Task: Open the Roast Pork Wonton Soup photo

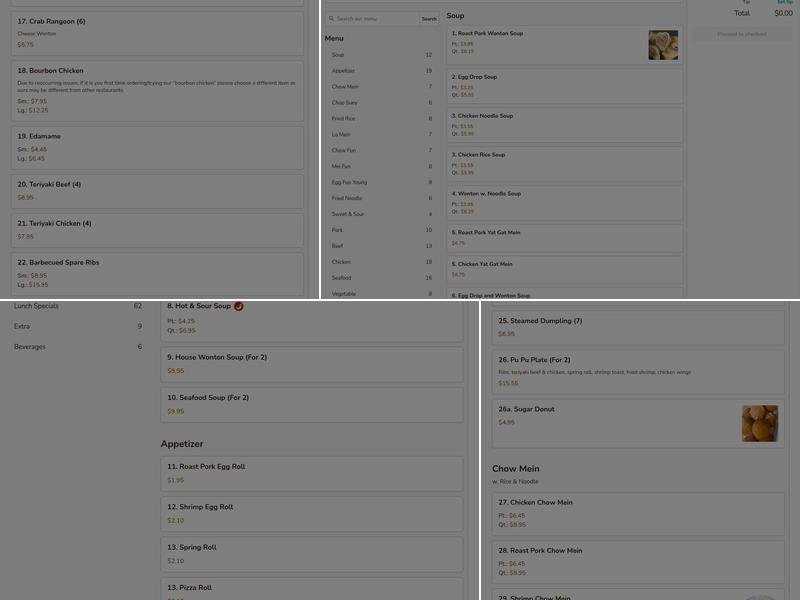Action: 663,45
